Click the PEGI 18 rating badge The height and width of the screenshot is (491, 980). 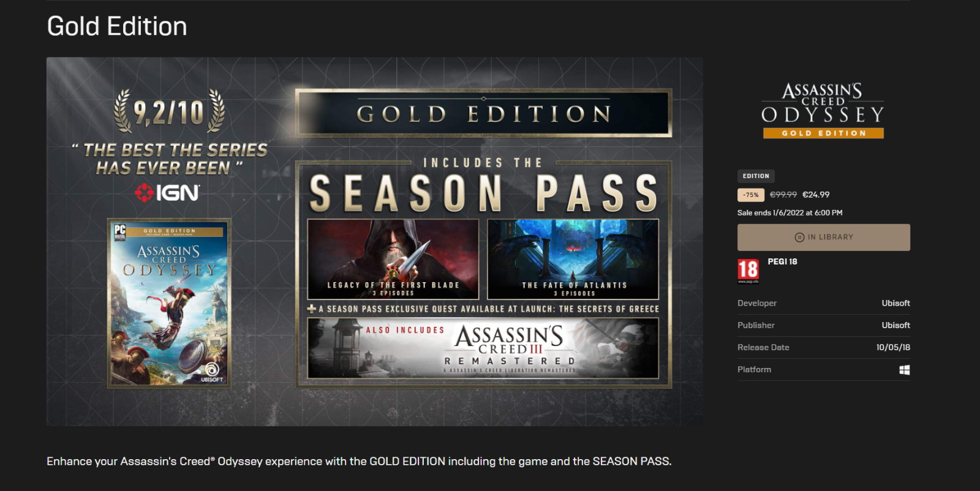748,271
